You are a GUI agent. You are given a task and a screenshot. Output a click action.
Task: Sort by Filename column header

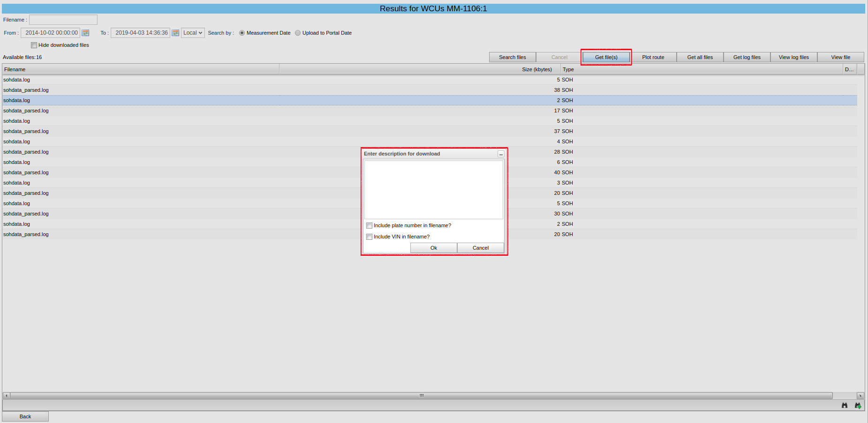141,69
